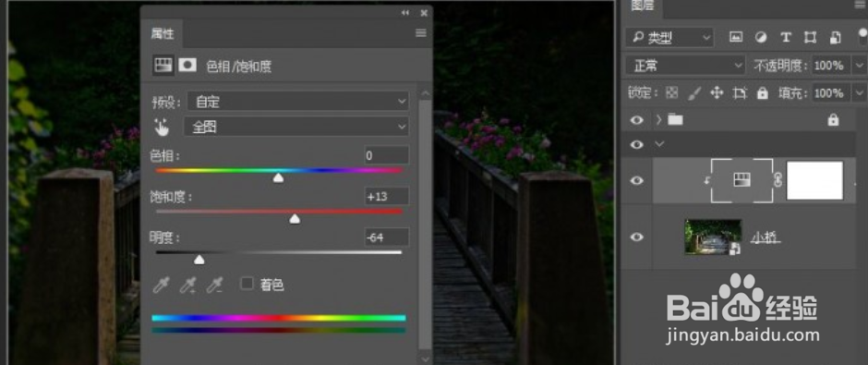Collapse the expanded group chevron
This screenshot has width=868, height=365.
pos(658,144)
